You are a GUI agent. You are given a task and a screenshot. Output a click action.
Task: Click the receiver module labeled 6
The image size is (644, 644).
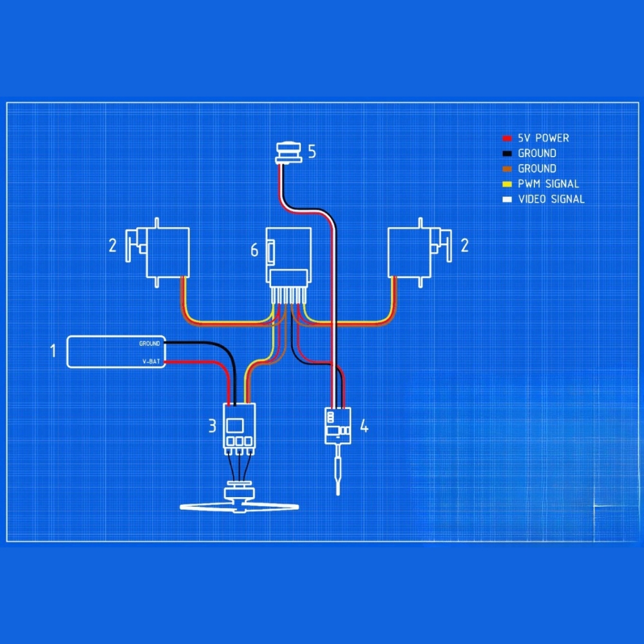(x=289, y=256)
